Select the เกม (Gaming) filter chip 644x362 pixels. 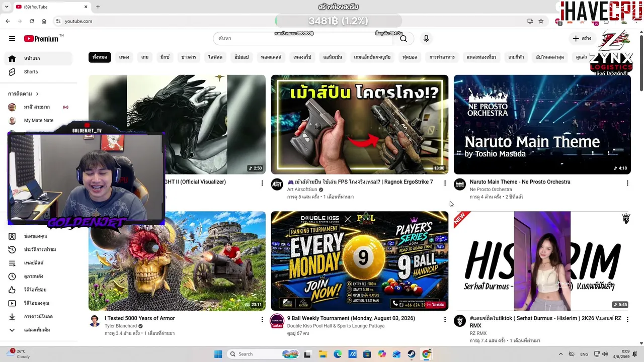145,57
